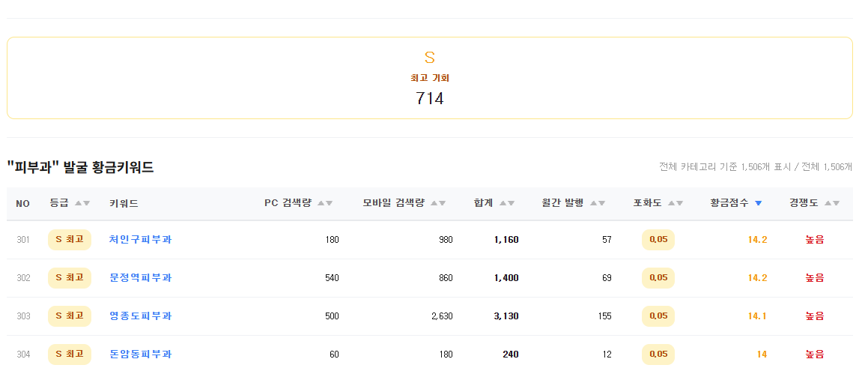Click S 최고 badge in row 304
Screen dimensions: 868x368
point(69,355)
